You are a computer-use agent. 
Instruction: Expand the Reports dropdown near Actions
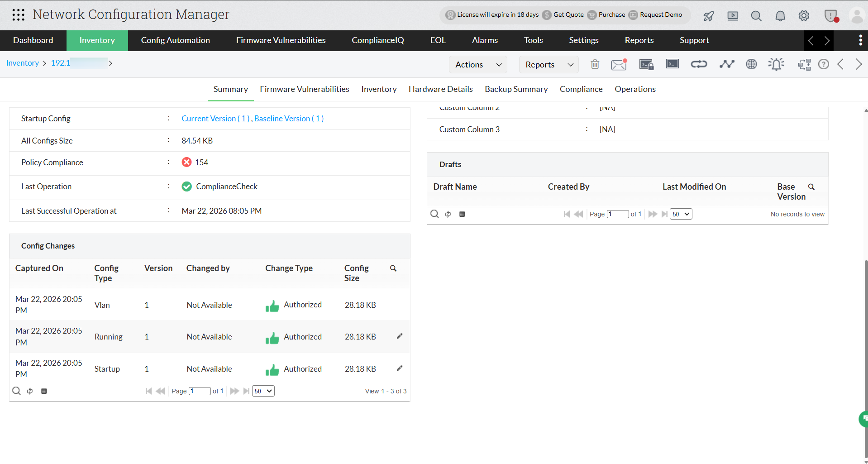548,64
